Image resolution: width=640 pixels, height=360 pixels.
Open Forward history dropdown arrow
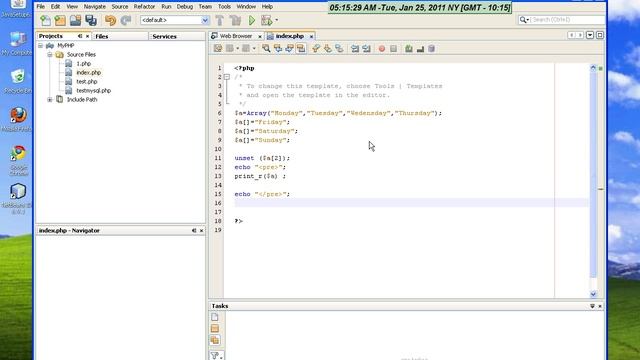(253, 49)
